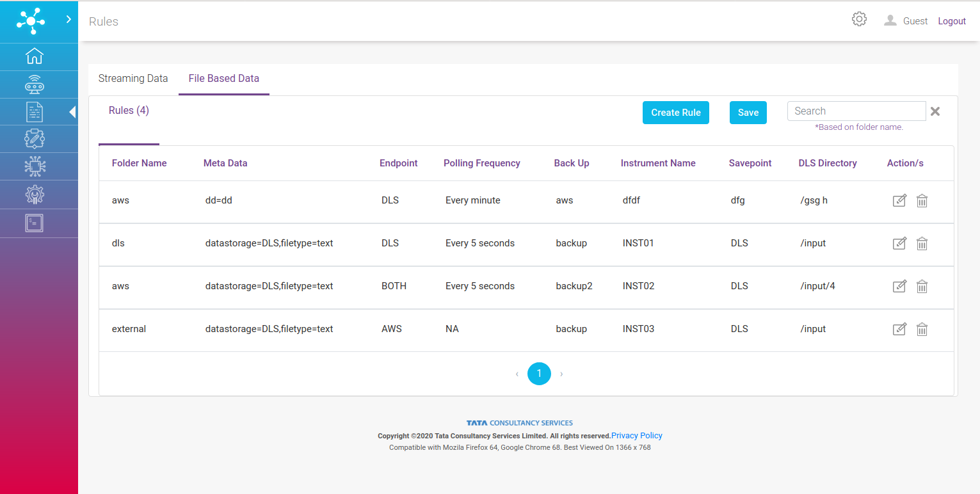Open the gear and wrench sidebar icon

(x=34, y=195)
